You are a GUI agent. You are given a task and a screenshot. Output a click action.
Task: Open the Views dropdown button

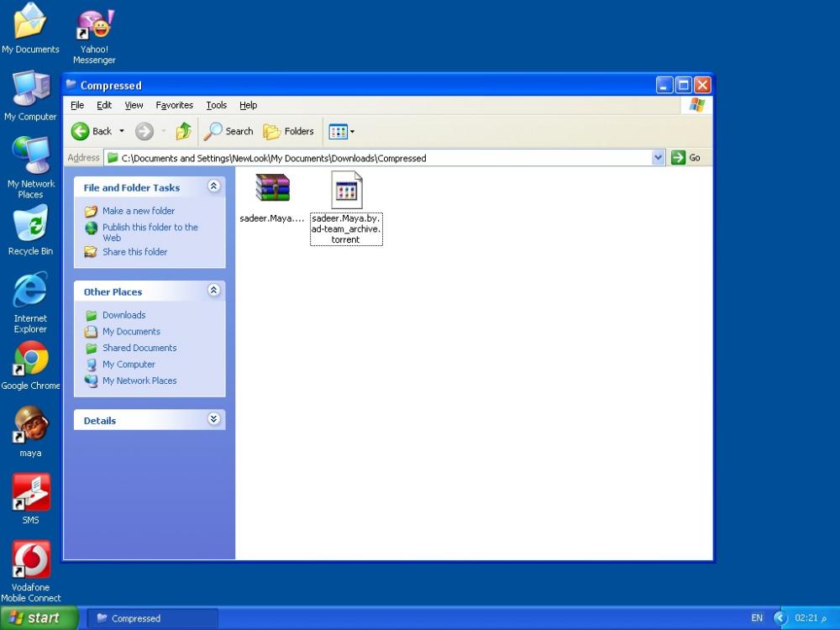[x=341, y=131]
